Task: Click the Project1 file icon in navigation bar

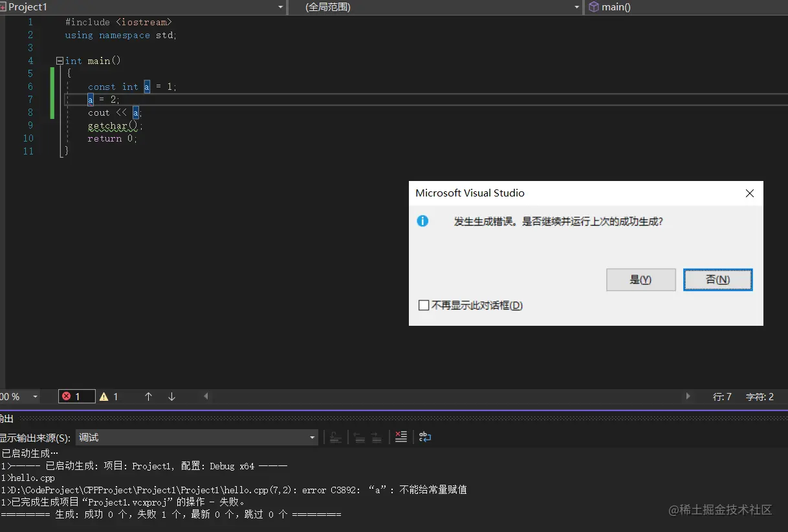Action: pos(3,7)
